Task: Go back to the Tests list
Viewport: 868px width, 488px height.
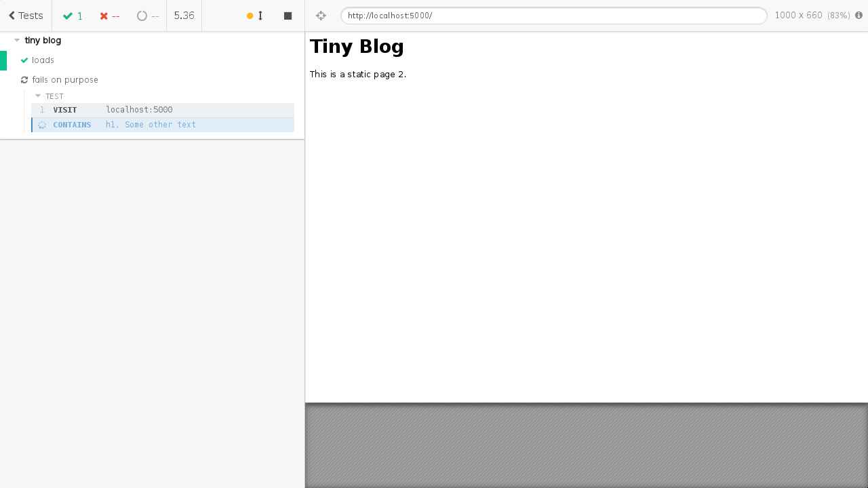Action: 26,16
